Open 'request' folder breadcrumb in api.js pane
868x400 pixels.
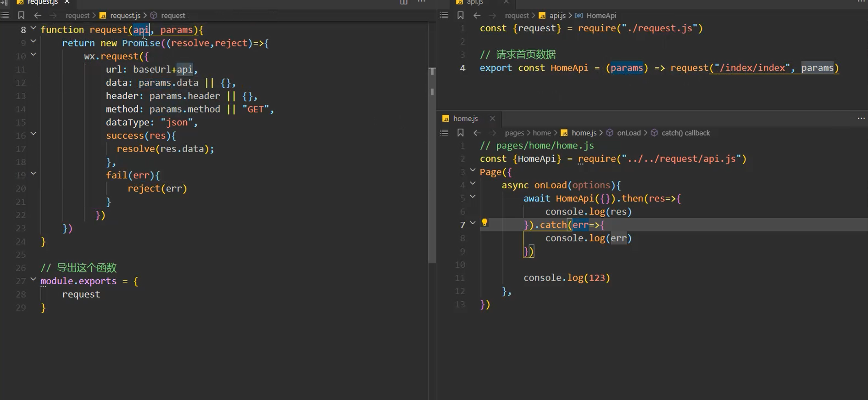[517, 16]
